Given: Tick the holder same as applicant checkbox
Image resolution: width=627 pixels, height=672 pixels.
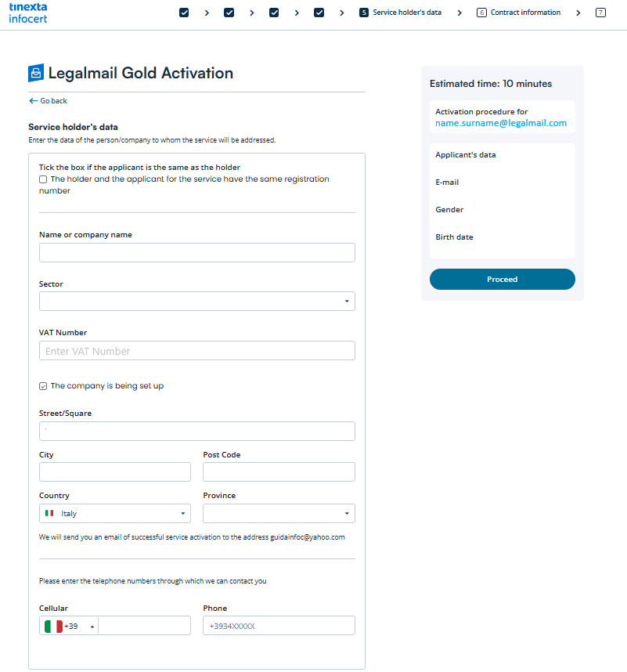Looking at the screenshot, I should click(x=43, y=179).
